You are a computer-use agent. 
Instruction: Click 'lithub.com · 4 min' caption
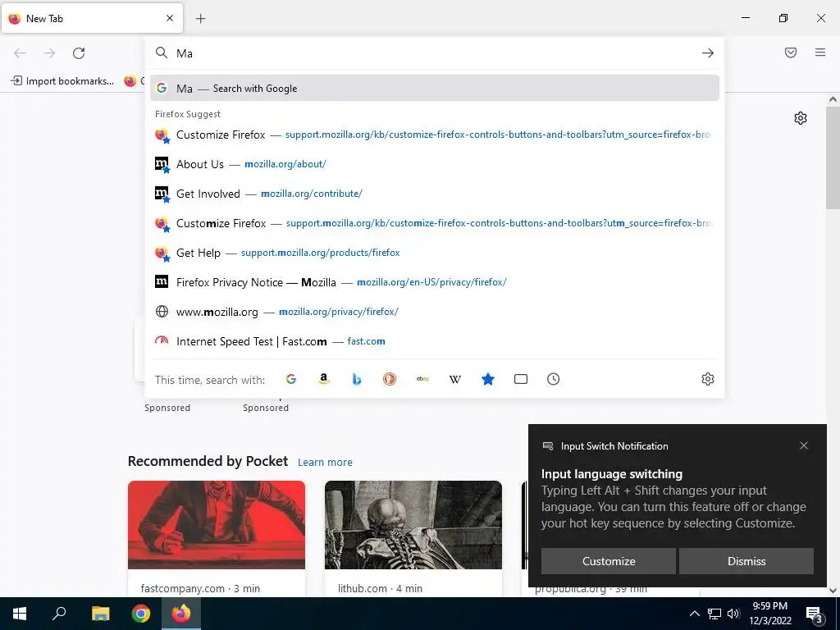380,588
